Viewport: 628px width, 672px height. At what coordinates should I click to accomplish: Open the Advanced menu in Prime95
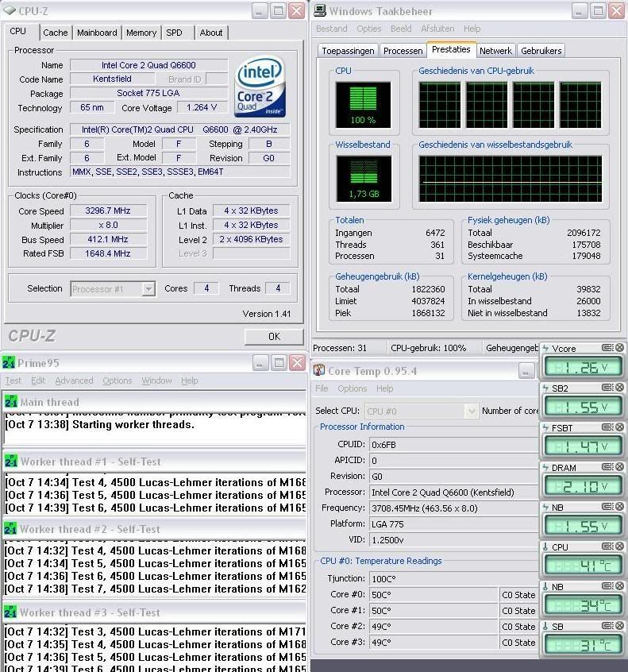(x=74, y=380)
